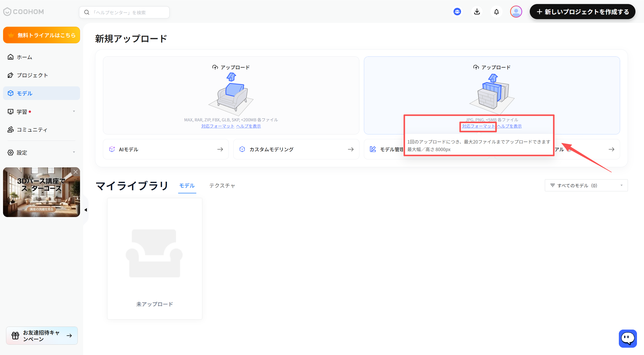Image resolution: width=644 pixels, height=355 pixels.
Task: Click the モデル管理 edit icon
Action: tap(373, 149)
